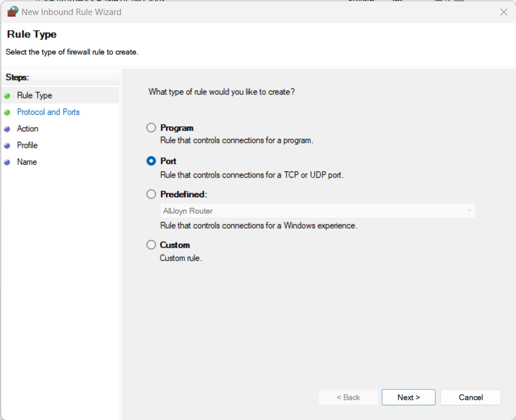The height and width of the screenshot is (420, 516).
Task: Click the blue bullet beside Profile
Action: point(6,146)
